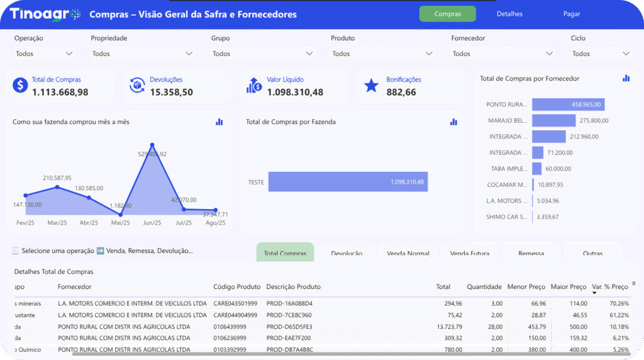Click the Total de Compras dollar icon
This screenshot has width=644, height=360.
(x=20, y=86)
